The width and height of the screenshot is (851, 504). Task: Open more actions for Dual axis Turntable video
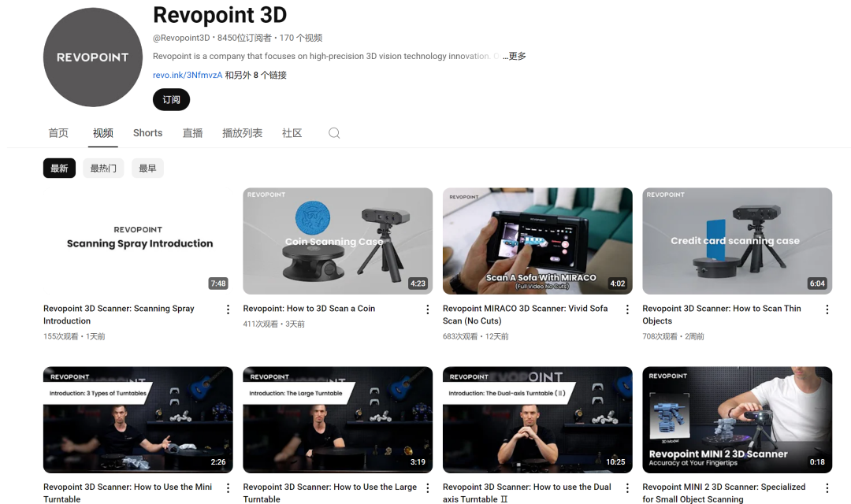[628, 488]
